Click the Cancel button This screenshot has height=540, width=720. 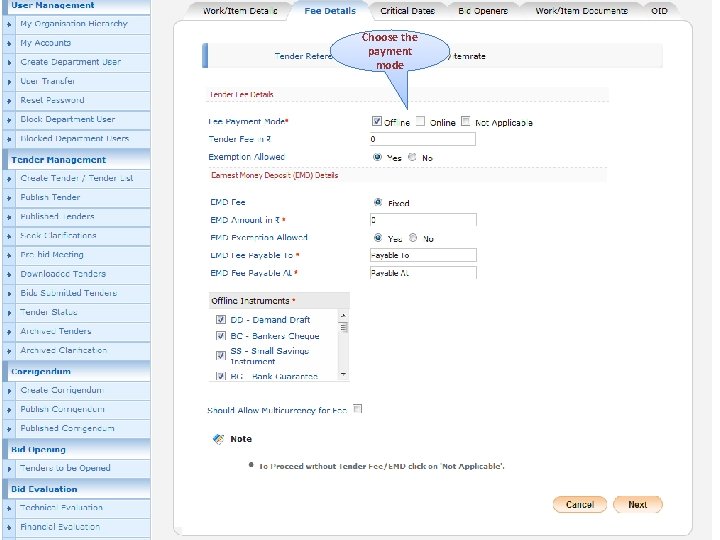click(580, 504)
